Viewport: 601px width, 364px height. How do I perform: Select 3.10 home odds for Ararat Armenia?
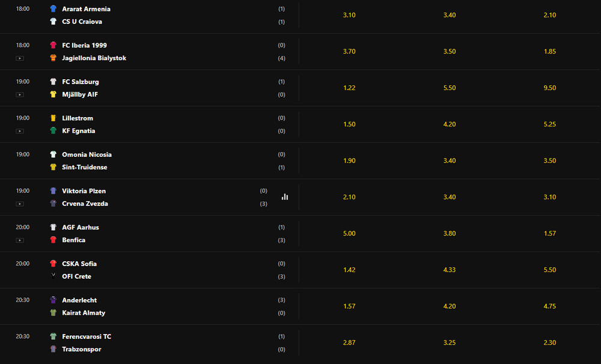349,15
